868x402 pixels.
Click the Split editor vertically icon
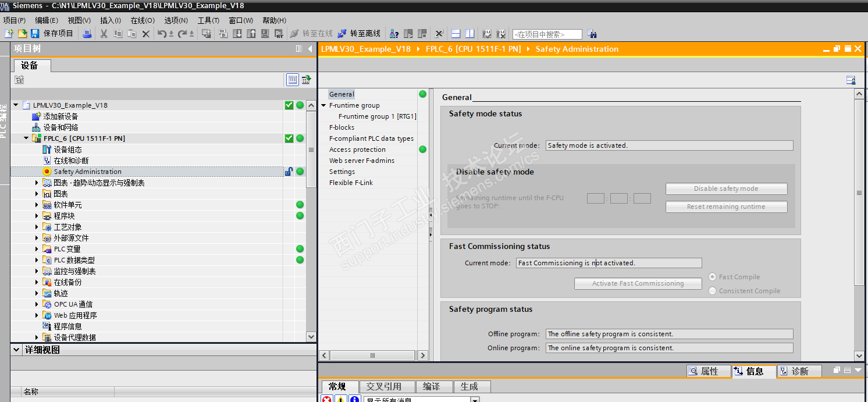click(469, 34)
